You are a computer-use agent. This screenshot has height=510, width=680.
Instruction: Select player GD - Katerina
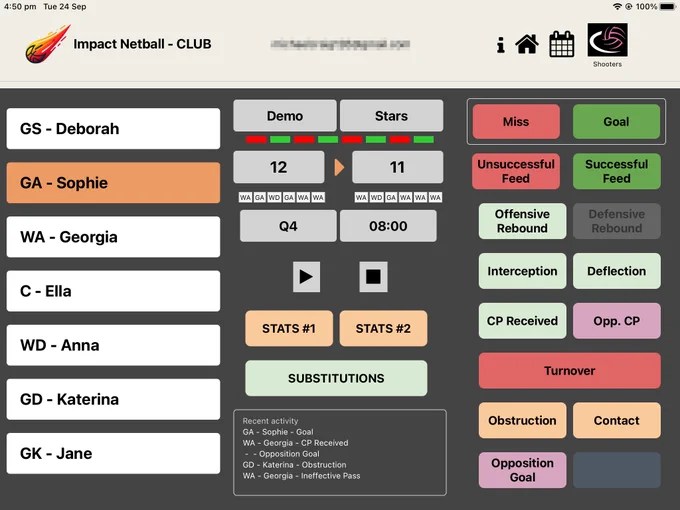(113, 399)
